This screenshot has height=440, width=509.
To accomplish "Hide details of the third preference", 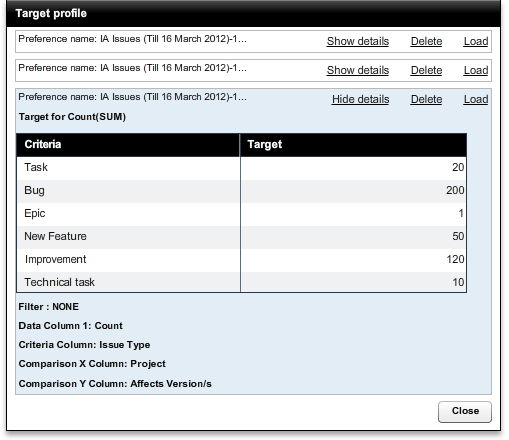I will point(360,99).
